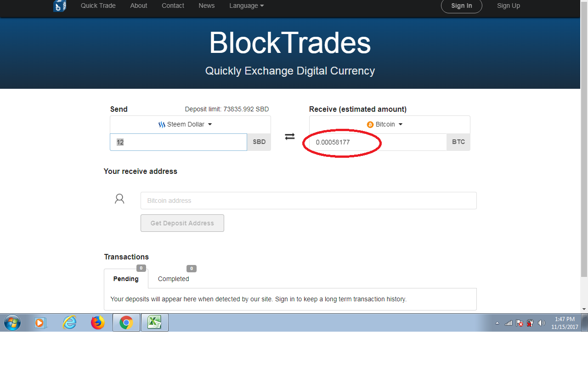
Task: Open Internet Explorer from taskbar
Action: click(x=69, y=322)
